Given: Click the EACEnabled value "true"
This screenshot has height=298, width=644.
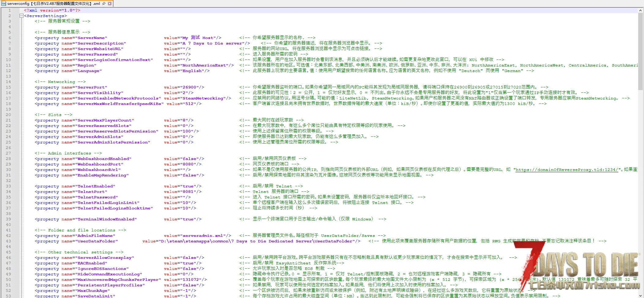Looking at the screenshot, I should 188,263.
